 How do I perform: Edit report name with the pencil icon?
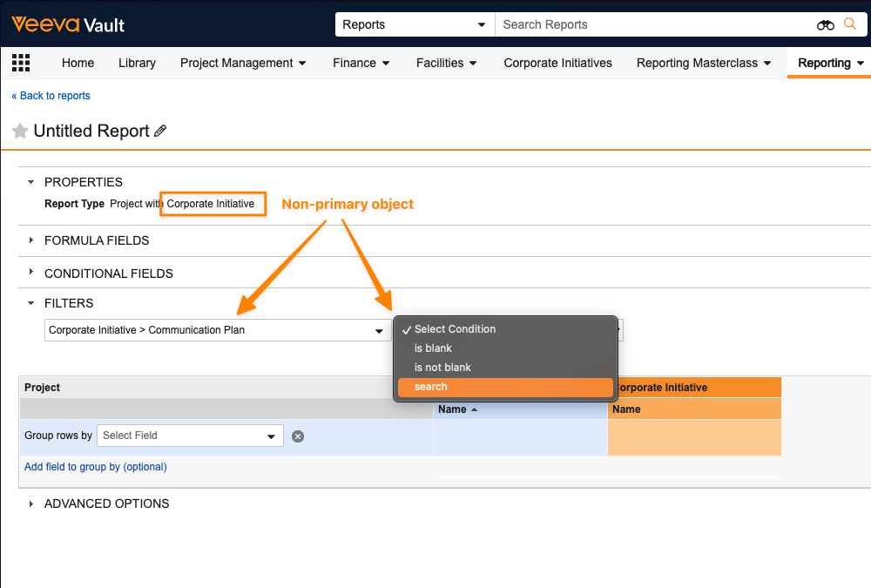tap(160, 132)
